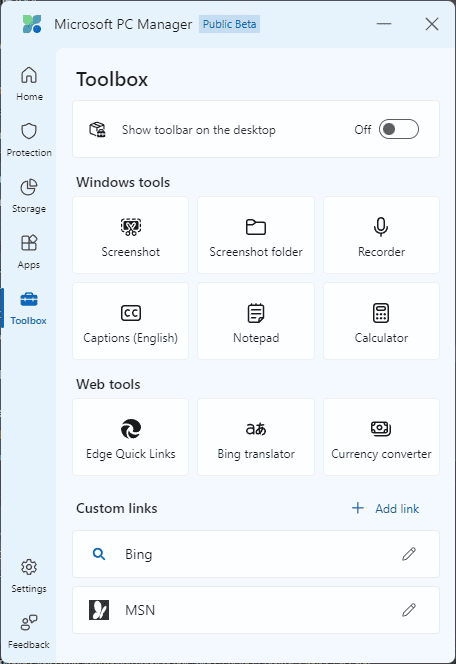Image resolution: width=456 pixels, height=664 pixels.
Task: Click the Public Beta badge
Action: point(229,24)
